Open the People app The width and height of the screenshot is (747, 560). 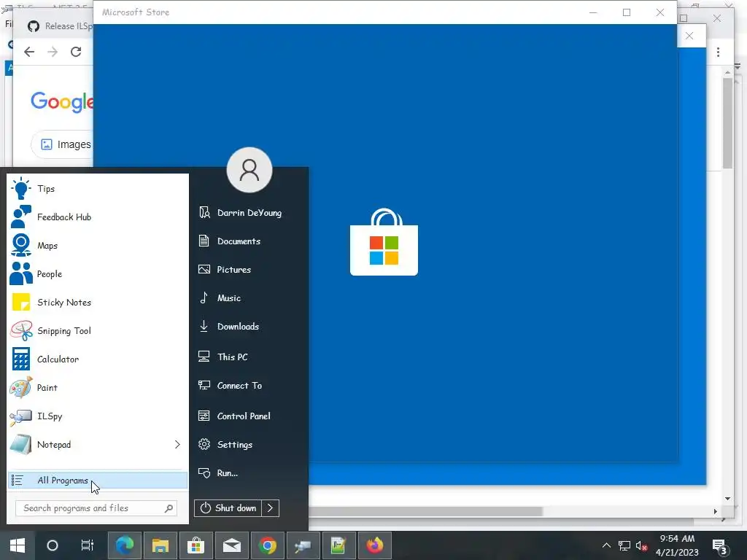coord(98,274)
